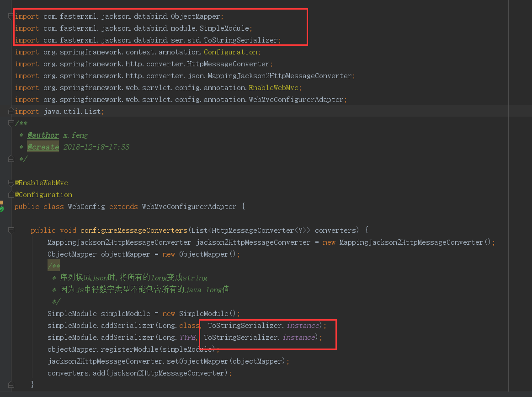Click the comment line containing long变成string
532x397 pixels.
click(x=130, y=278)
